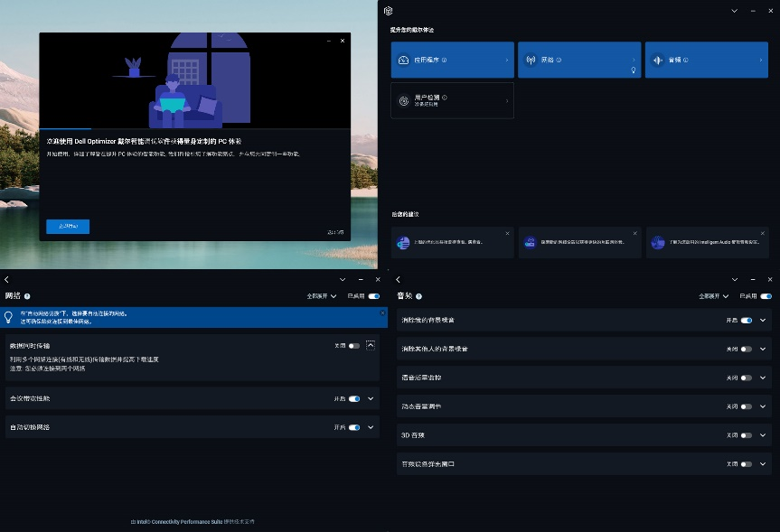Open the 全部展开 dropdown in 网络 panel
Viewport: 780px width, 532px height.
click(x=322, y=296)
